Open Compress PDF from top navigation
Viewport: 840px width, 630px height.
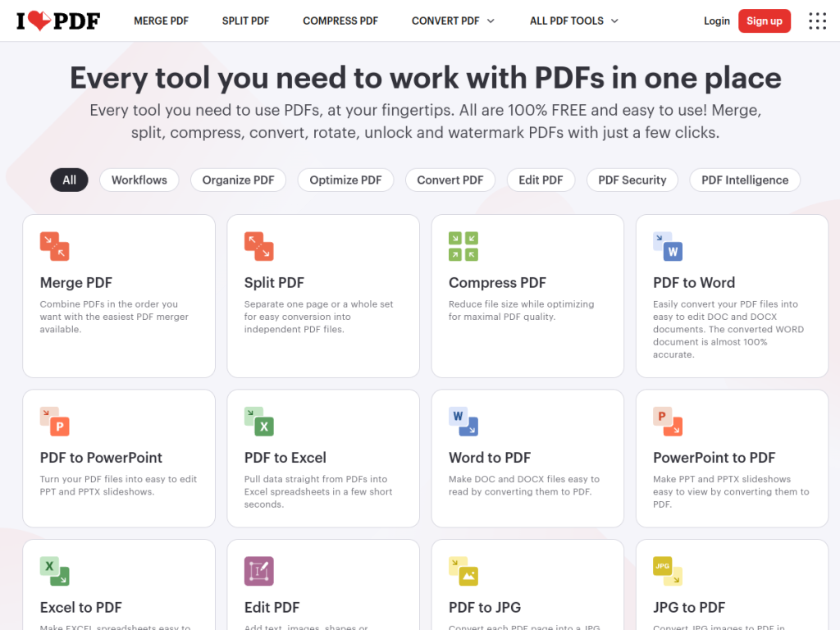pyautogui.click(x=340, y=21)
